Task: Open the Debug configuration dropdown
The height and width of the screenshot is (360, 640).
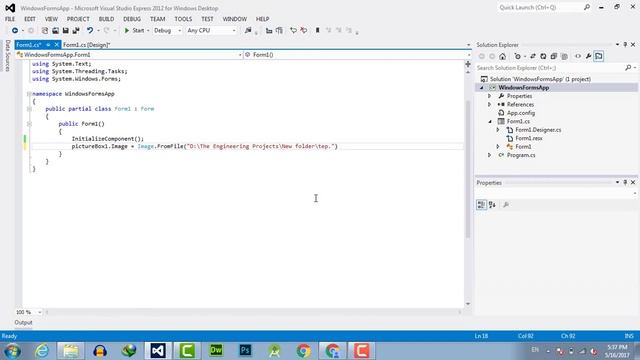Action: (167, 31)
